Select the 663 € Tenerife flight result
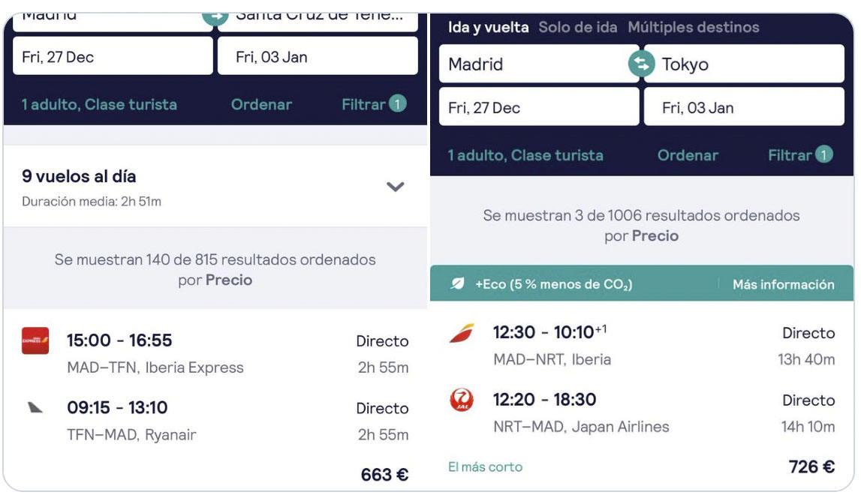This screenshot has height=504, width=861. point(215,400)
